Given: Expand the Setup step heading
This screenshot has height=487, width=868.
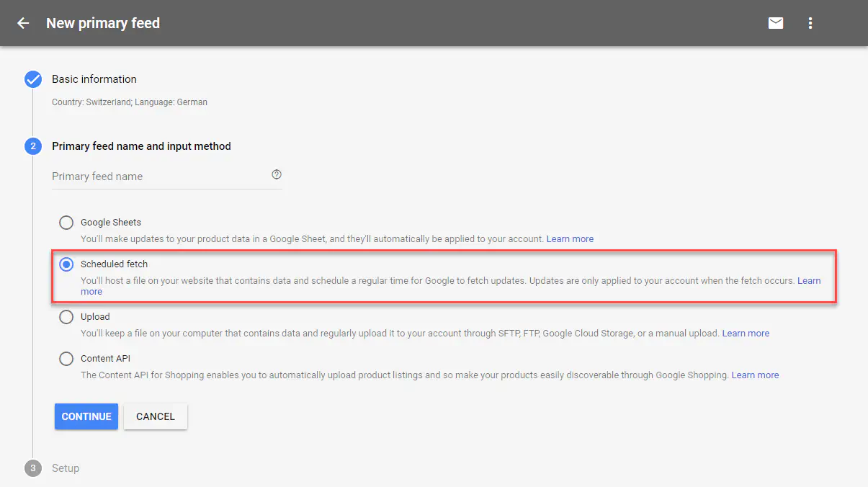Looking at the screenshot, I should [x=66, y=468].
